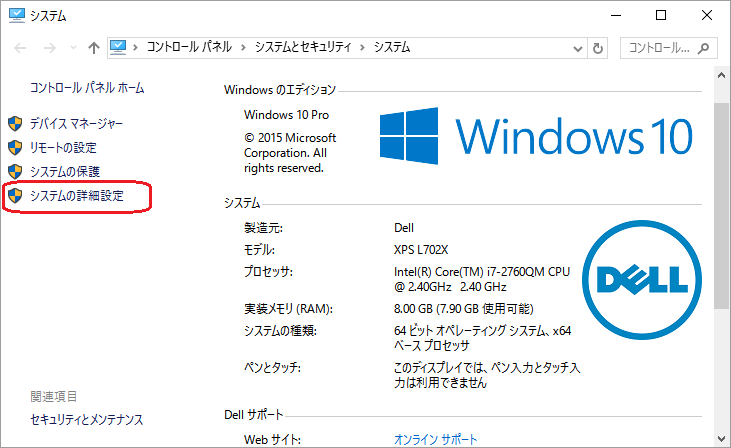Go forward with the Forward arrow
The width and height of the screenshot is (731, 448).
pos(49,48)
